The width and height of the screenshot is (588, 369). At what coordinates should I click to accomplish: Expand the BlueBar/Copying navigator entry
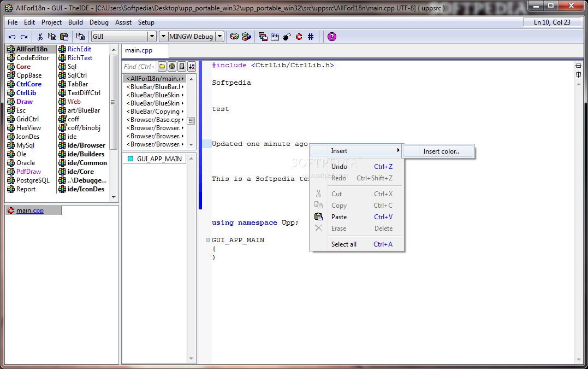183,112
